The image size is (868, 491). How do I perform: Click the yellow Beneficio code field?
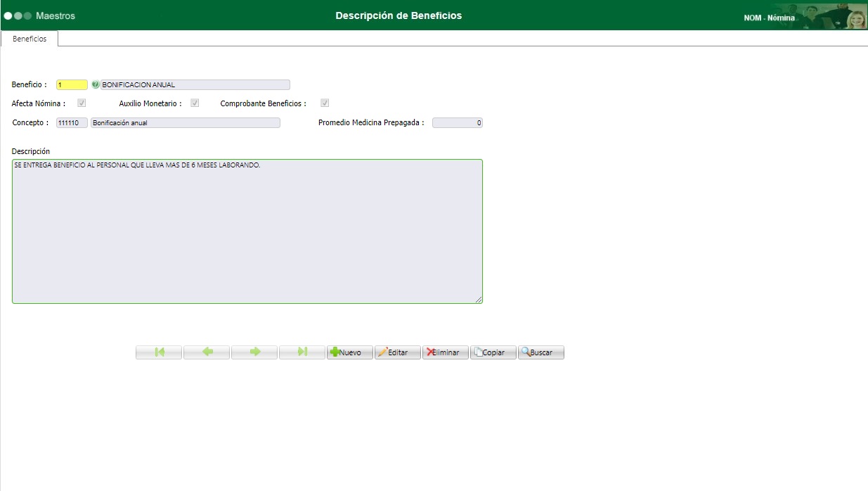(71, 84)
